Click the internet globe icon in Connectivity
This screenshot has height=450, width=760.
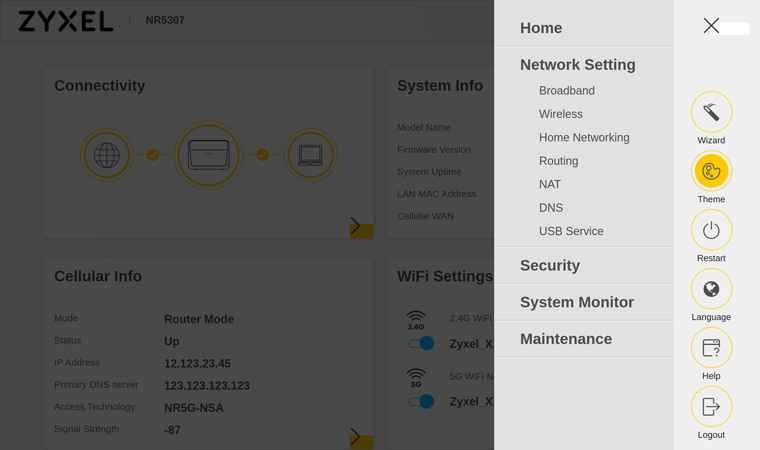point(107,155)
